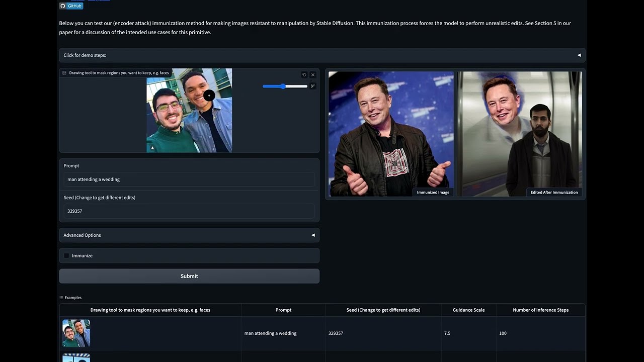
Task: Clear the image with the X icon
Action: (313, 74)
